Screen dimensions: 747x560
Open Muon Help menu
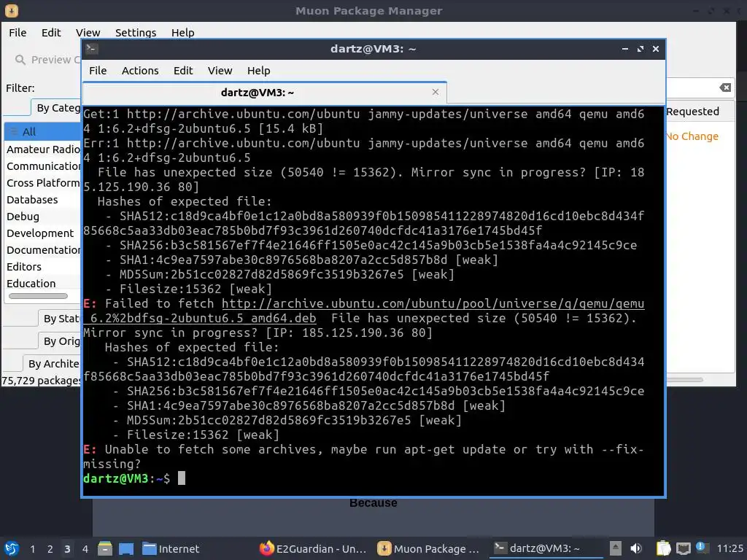pyautogui.click(x=183, y=32)
